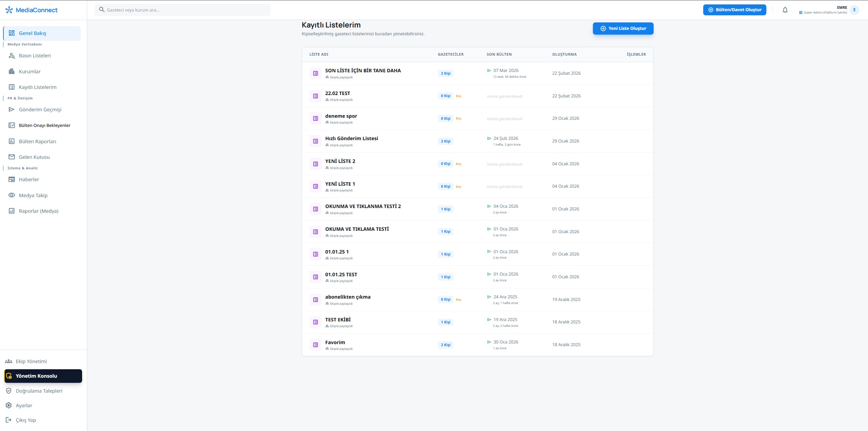Viewport: 868px width, 431px height.
Task: Open the Yönetim Konsolu button
Action: point(43,376)
